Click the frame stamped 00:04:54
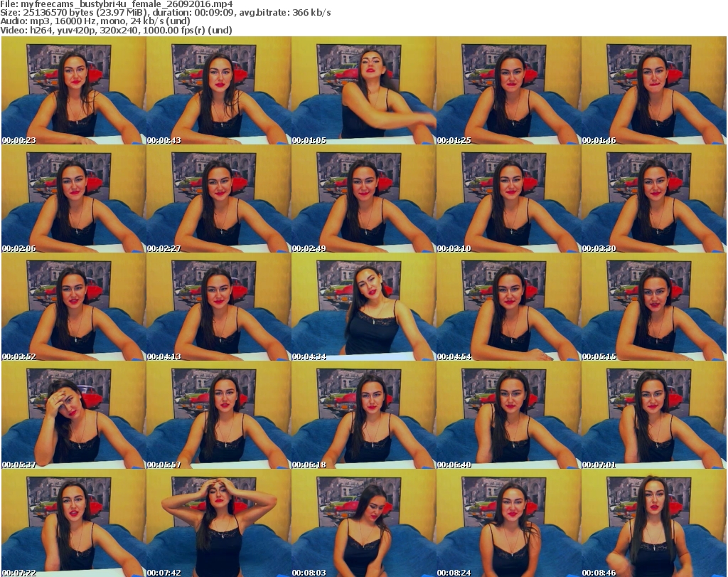Image resolution: width=728 pixels, height=577 pixels. click(508, 307)
